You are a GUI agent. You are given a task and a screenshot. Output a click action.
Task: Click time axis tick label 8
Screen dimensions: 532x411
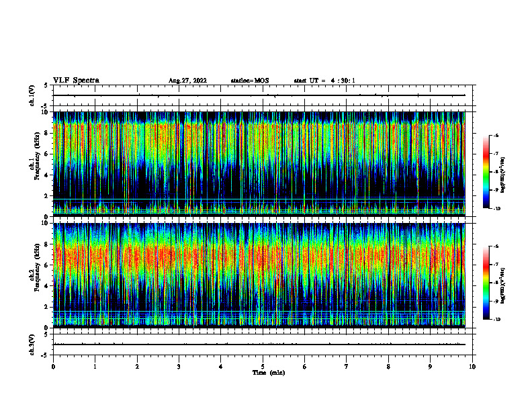click(x=388, y=367)
